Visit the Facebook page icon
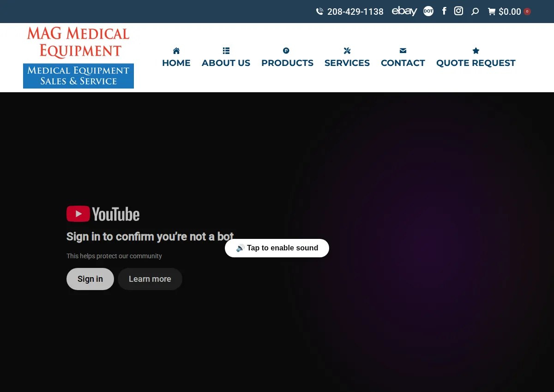Image resolution: width=554 pixels, height=392 pixels. point(444,11)
